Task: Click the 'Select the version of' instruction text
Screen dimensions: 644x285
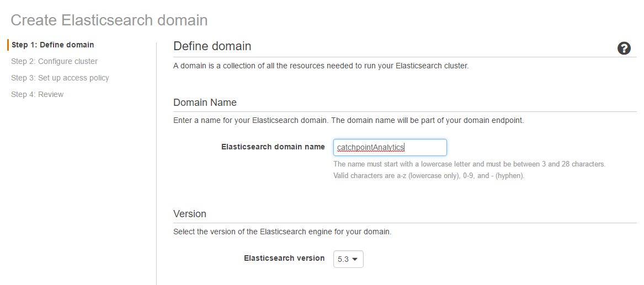Action: pos(283,232)
